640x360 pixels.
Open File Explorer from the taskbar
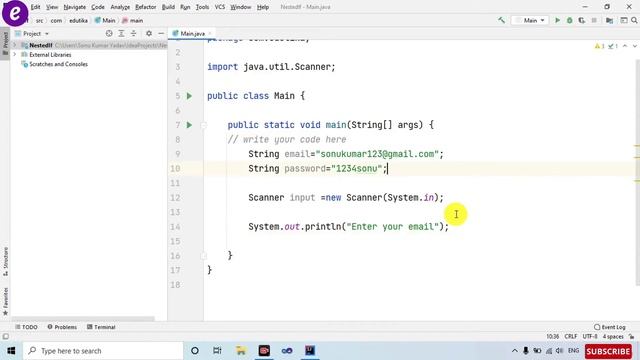(x=241, y=351)
